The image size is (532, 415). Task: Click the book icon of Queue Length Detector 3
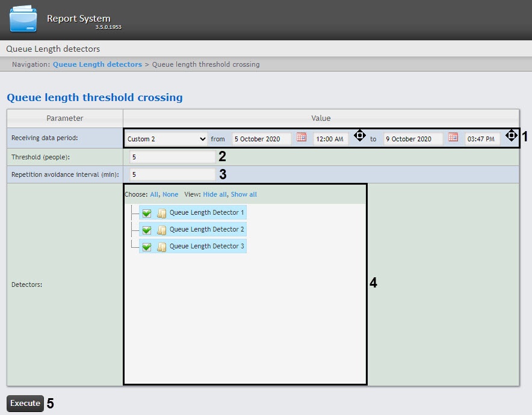coord(161,247)
